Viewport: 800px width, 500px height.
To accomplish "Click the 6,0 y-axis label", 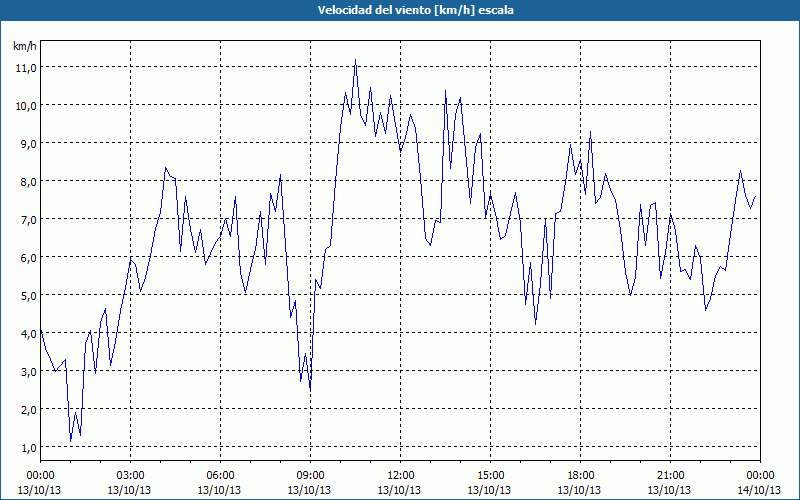I will 28,258.
